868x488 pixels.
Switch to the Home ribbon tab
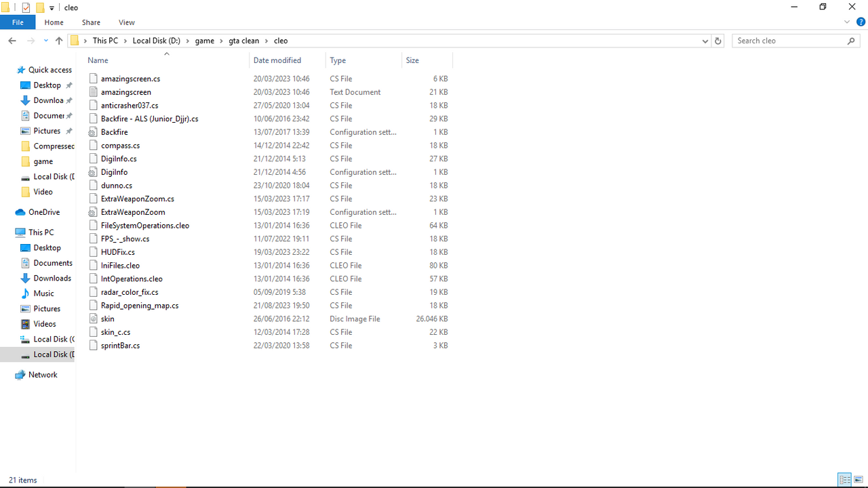pyautogui.click(x=54, y=22)
